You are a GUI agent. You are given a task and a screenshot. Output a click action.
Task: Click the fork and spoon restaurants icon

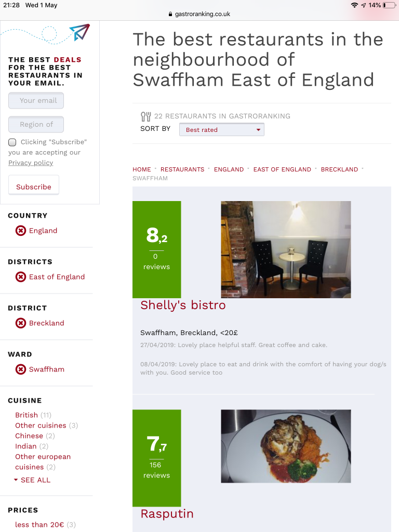(146, 116)
